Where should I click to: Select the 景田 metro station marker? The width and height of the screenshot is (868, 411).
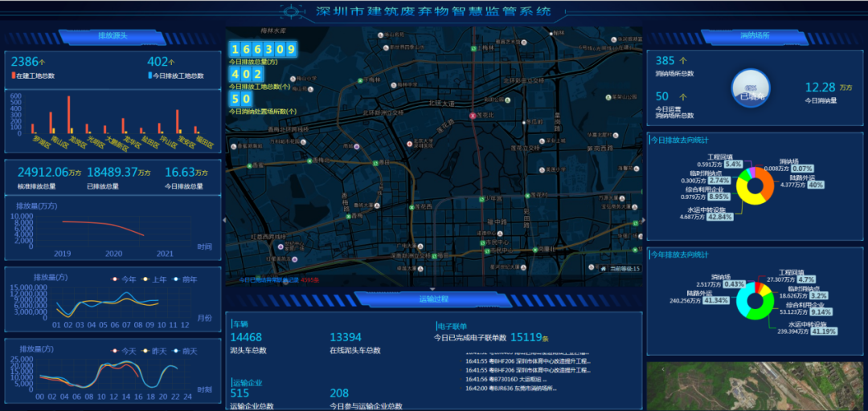pos(376,163)
